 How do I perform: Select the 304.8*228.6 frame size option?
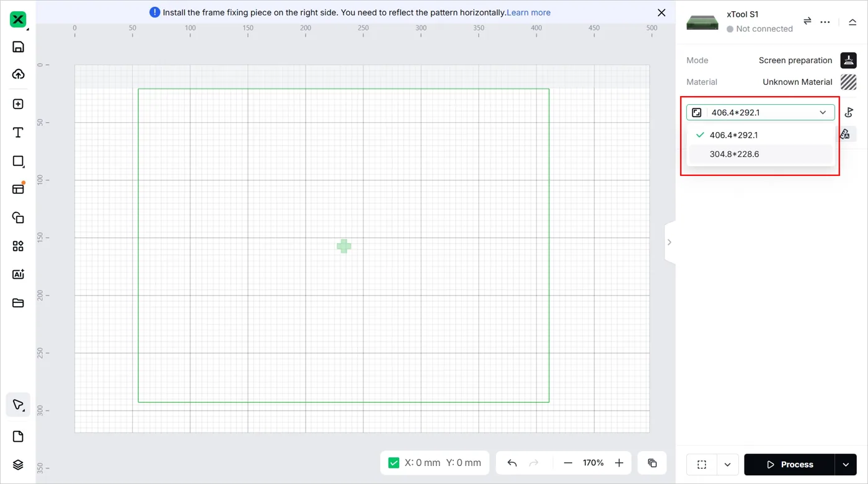tap(761, 154)
